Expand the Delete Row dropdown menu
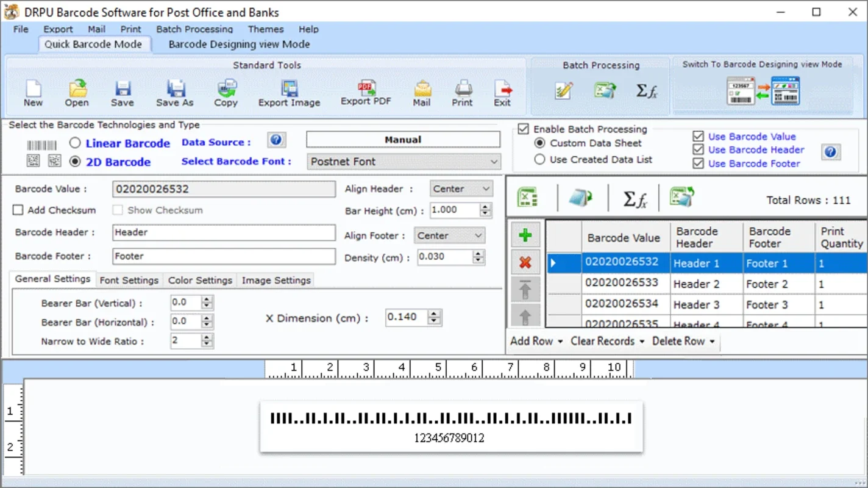 pyautogui.click(x=683, y=341)
